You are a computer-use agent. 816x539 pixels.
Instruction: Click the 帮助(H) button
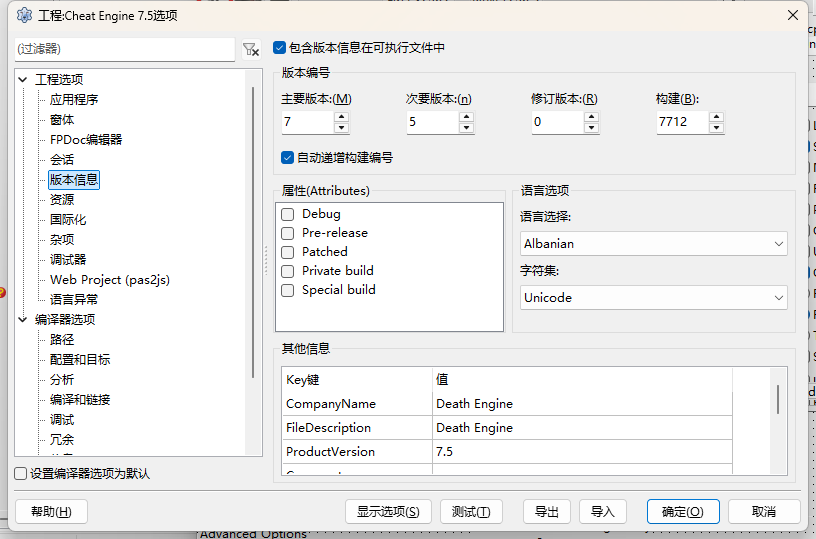click(52, 512)
